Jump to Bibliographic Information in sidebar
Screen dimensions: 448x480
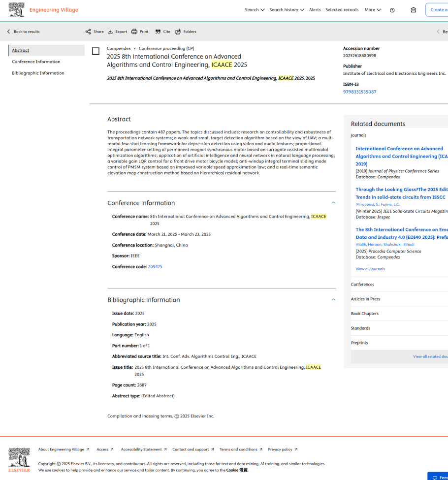tap(38, 73)
